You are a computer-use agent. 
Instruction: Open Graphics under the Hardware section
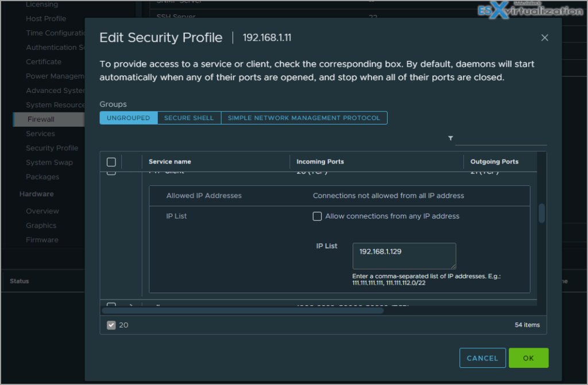pos(40,225)
